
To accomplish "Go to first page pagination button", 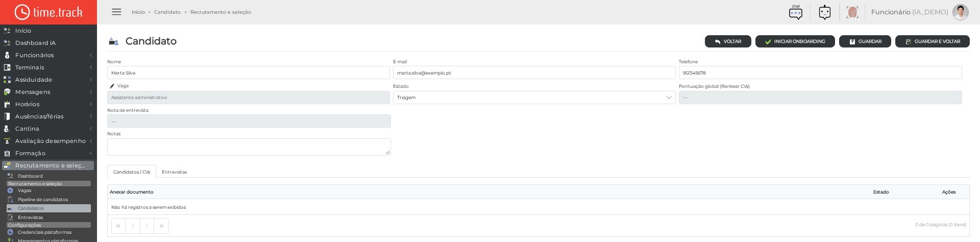I will pos(118,226).
